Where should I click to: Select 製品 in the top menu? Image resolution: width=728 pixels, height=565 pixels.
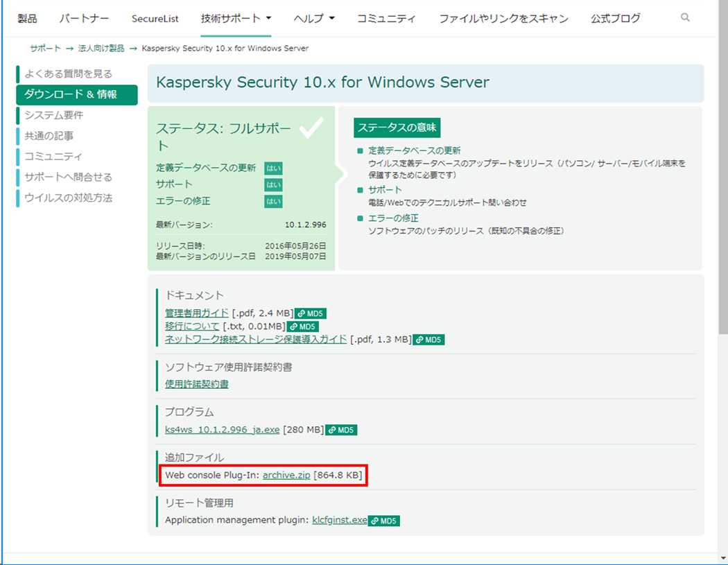click(x=28, y=18)
